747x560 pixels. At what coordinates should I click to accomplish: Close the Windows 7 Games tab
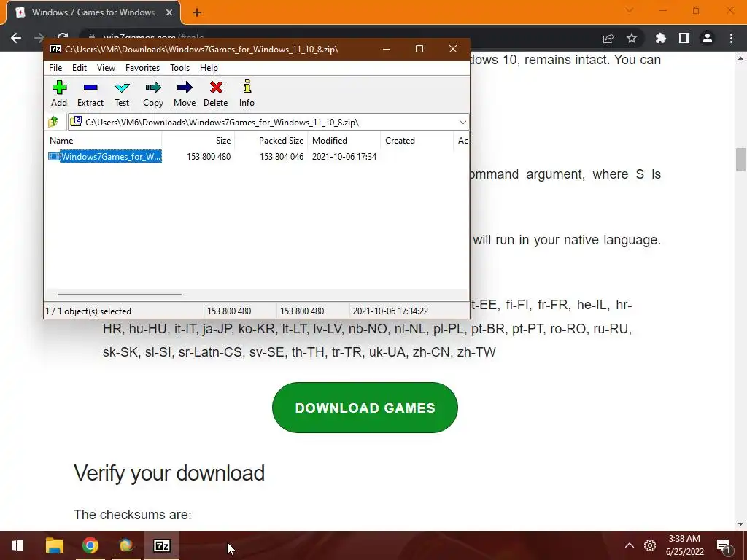point(169,12)
